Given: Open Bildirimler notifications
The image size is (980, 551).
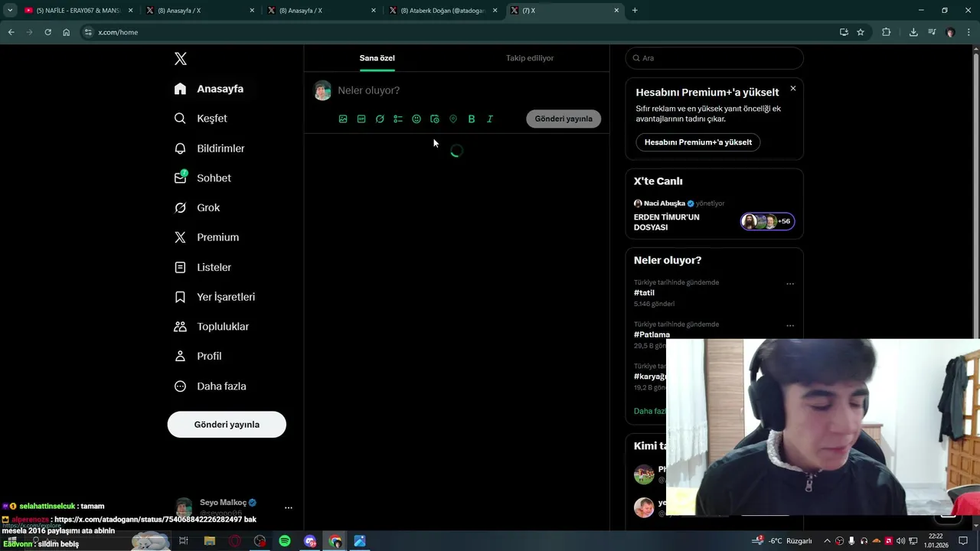Looking at the screenshot, I should (x=210, y=148).
